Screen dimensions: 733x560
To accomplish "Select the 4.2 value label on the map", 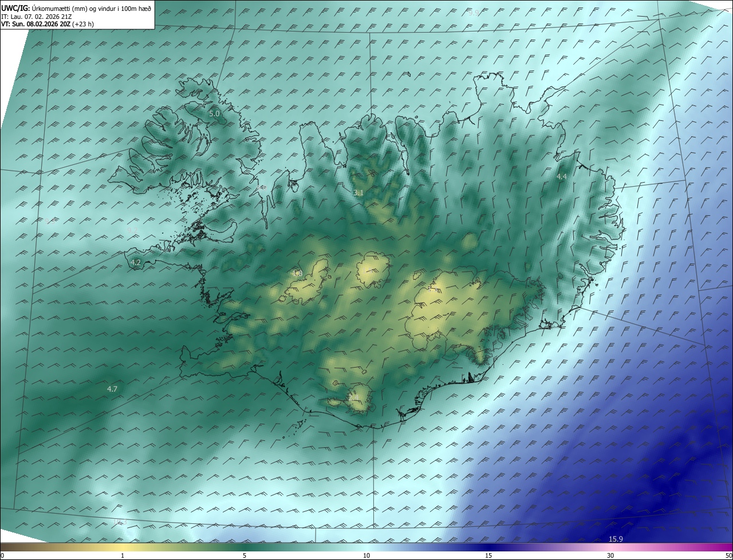I will pos(136,263).
